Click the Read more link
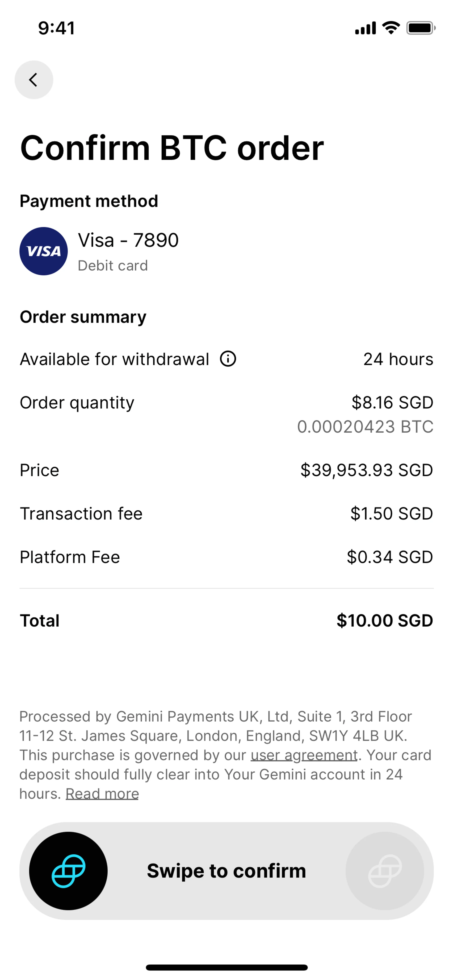453x980 pixels. click(102, 794)
